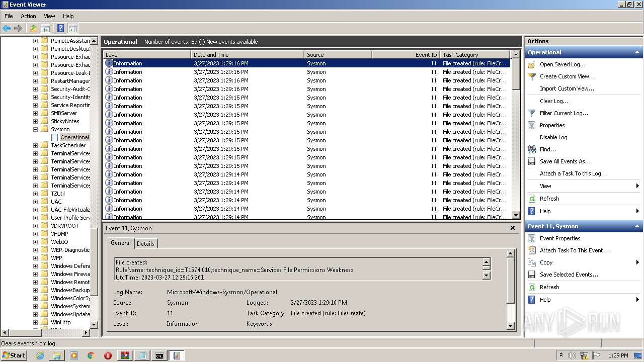
Task: Open the Action menu
Action: click(28, 16)
